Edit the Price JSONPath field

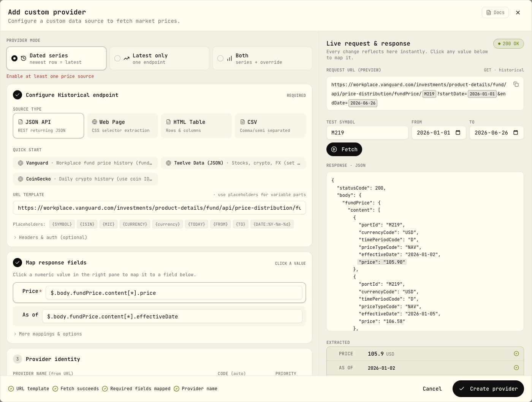[174, 293]
